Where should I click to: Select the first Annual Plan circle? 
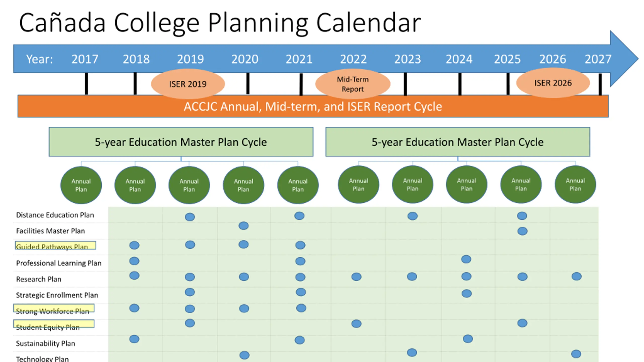pos(81,185)
